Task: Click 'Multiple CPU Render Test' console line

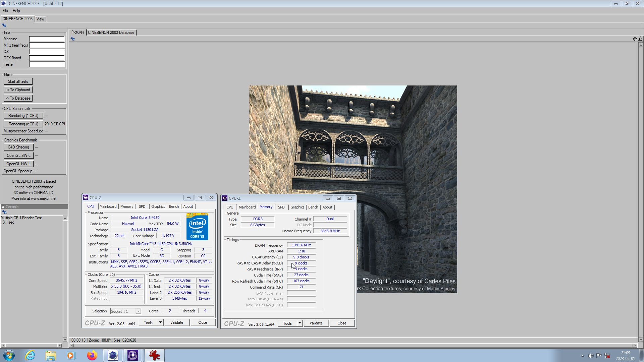Action: coord(21,218)
